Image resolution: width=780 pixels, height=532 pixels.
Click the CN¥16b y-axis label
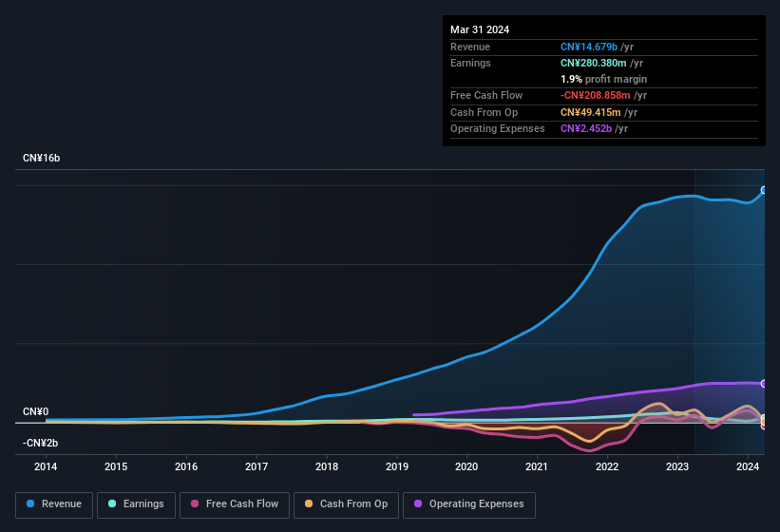coord(41,158)
